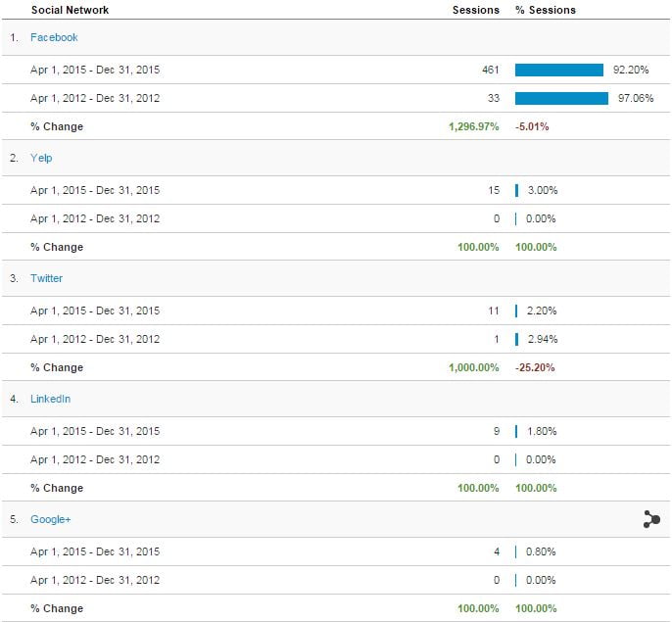This screenshot has height=622, width=672.
Task: Click the Twitter network link
Action: [46, 278]
